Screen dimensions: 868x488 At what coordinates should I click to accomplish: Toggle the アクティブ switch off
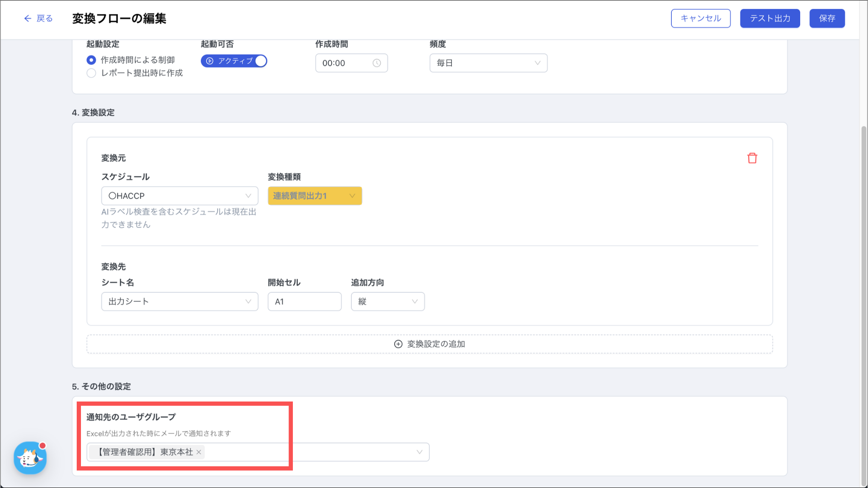pos(260,61)
